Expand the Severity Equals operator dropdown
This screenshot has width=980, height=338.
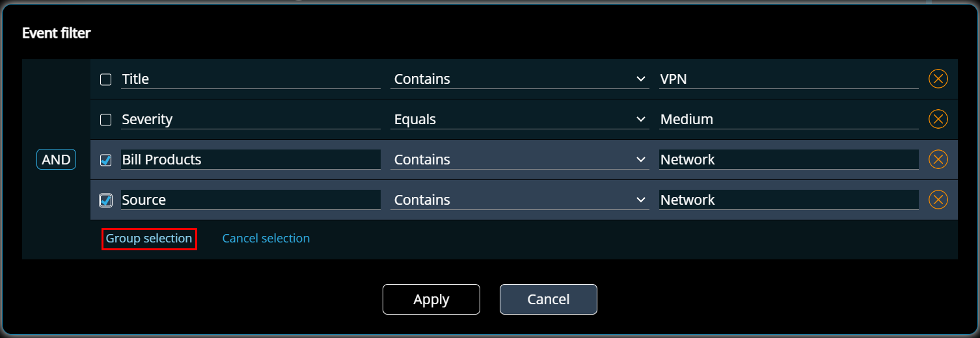tap(519, 120)
